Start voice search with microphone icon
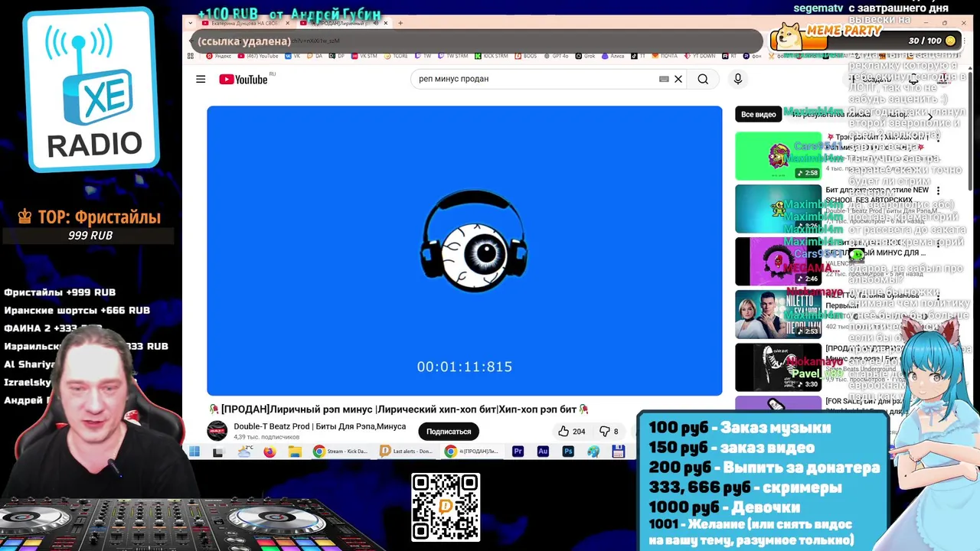The width and height of the screenshot is (980, 551). pyautogui.click(x=738, y=79)
